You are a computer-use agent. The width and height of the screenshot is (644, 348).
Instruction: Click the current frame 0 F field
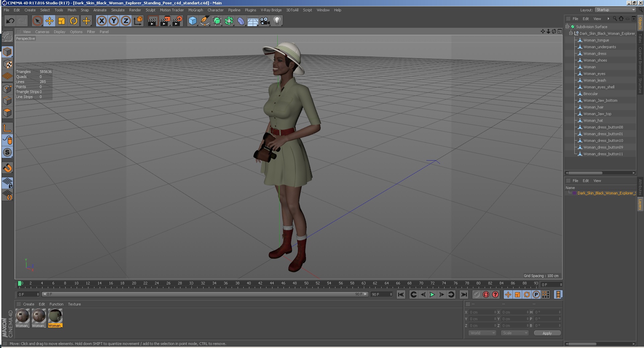click(28, 294)
